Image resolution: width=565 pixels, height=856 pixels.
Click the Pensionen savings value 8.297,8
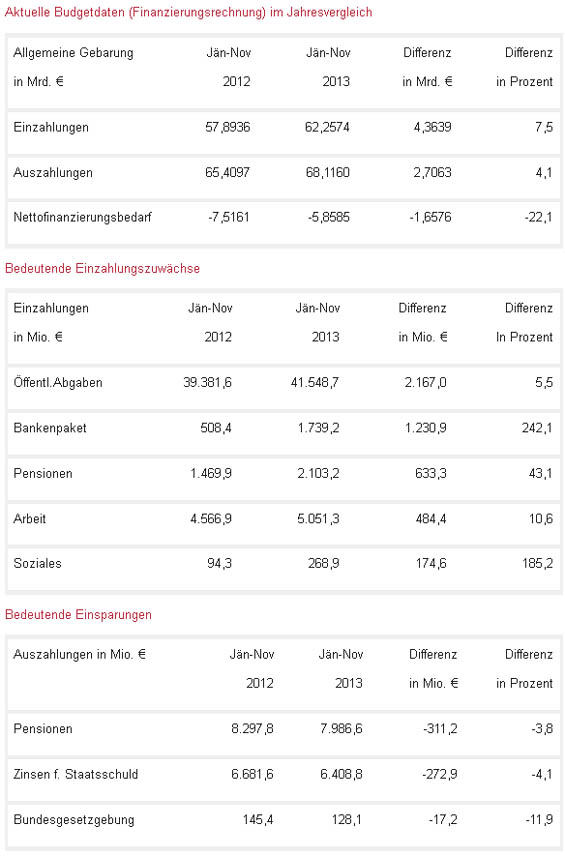(x=252, y=729)
